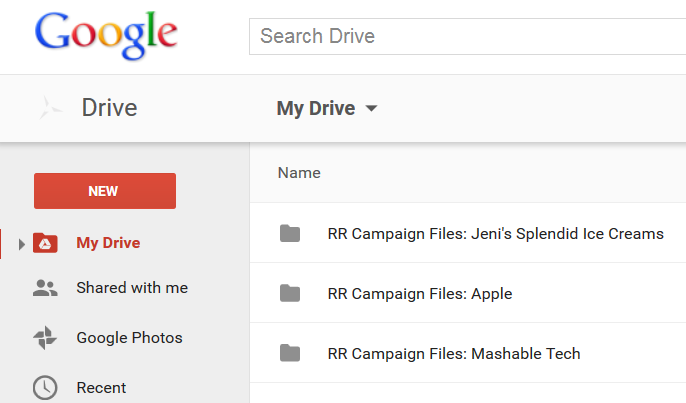Click the My Drive icon in sidebar
This screenshot has width=686, height=403.
click(x=46, y=243)
